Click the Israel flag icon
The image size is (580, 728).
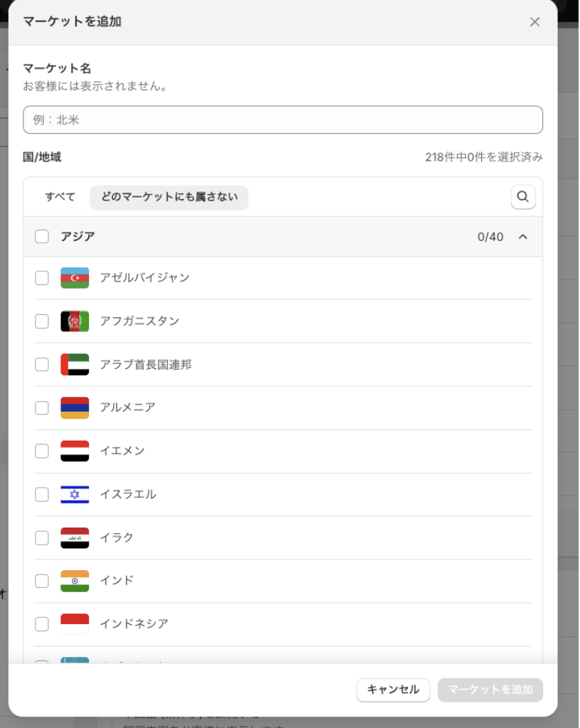[x=75, y=494]
